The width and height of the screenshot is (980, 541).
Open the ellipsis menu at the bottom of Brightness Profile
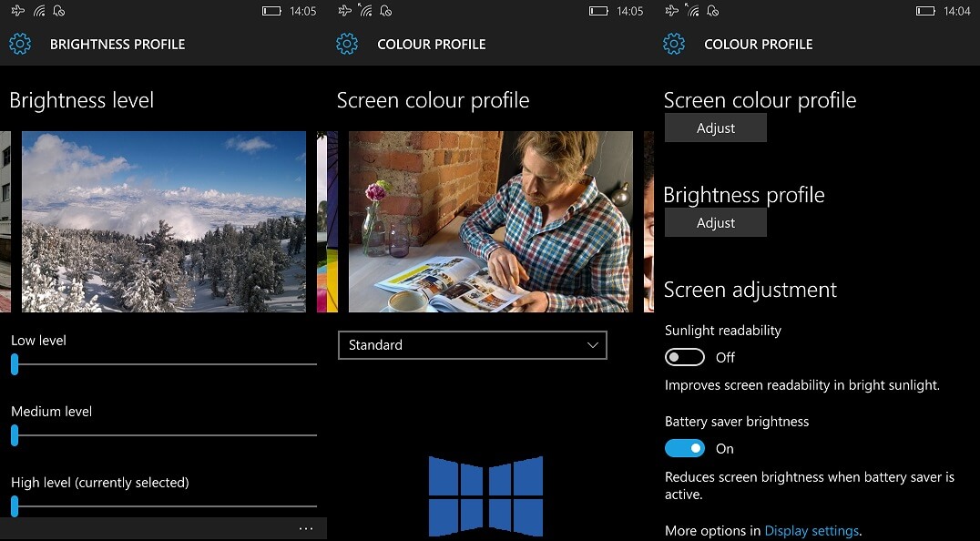click(306, 528)
